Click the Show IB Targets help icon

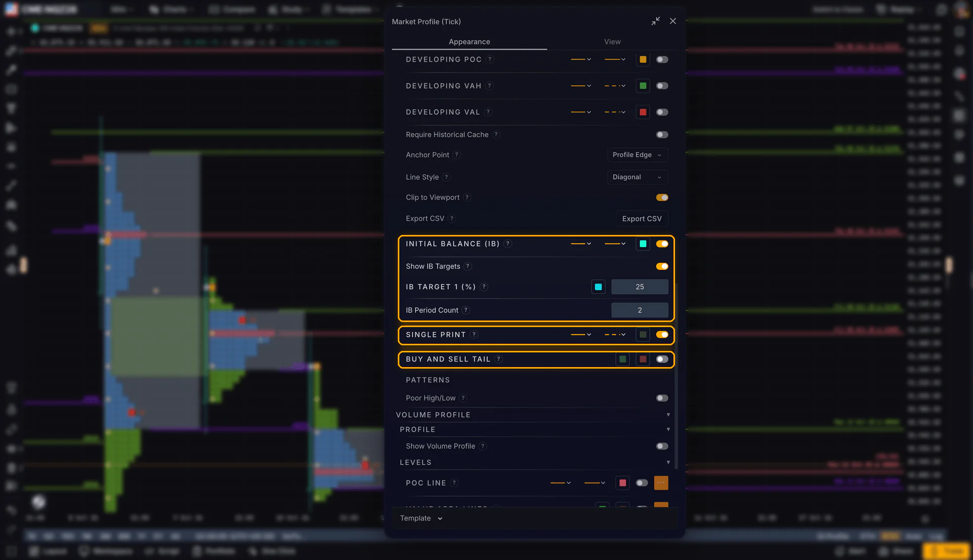pos(468,266)
